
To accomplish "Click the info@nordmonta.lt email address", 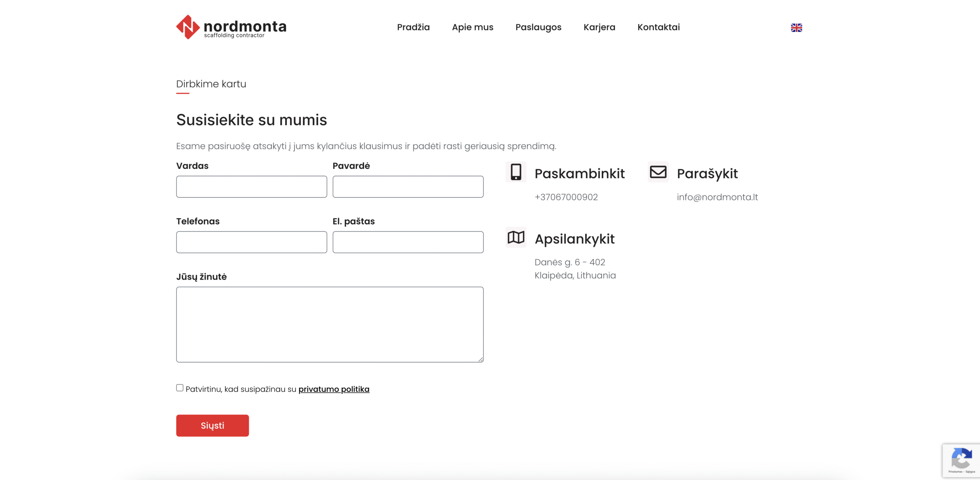I will (x=717, y=197).
